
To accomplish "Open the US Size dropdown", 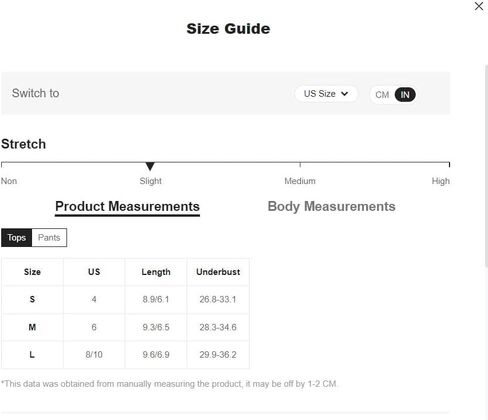I will (326, 94).
